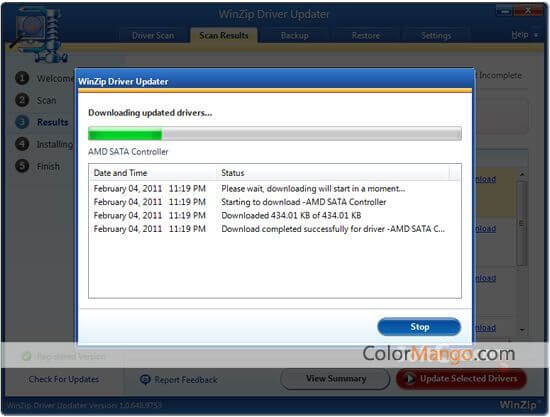Screen dimensions: 550x417
Task: Click the scroll down arrow of results list
Action: (x=522, y=330)
